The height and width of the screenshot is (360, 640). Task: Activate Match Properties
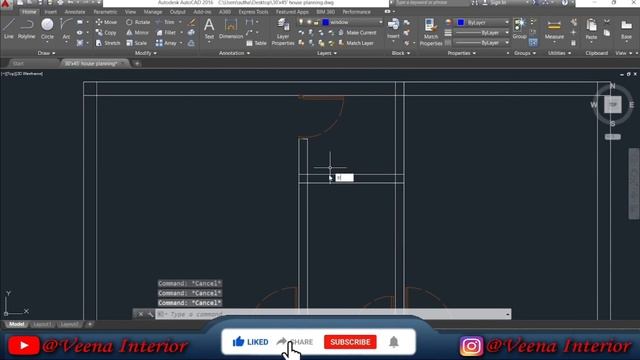(x=431, y=32)
